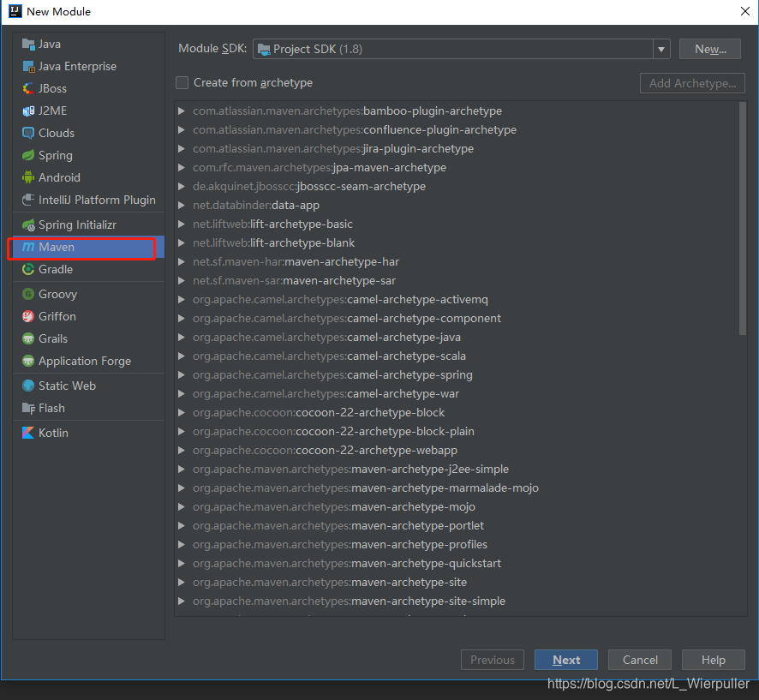Viewport: 759px width, 700px height.
Task: Select camel-archetype-component entry
Action: coord(347,319)
